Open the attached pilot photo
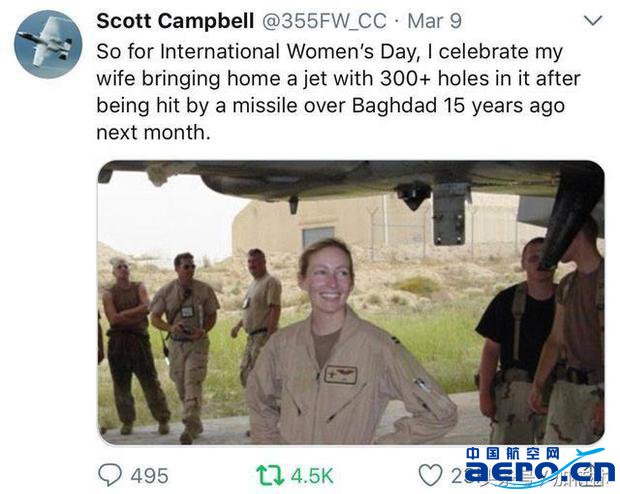The image size is (620, 494). pos(351,302)
